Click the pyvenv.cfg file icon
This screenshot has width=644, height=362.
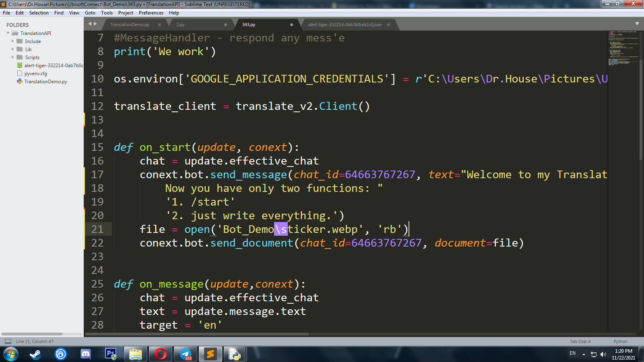[20, 73]
